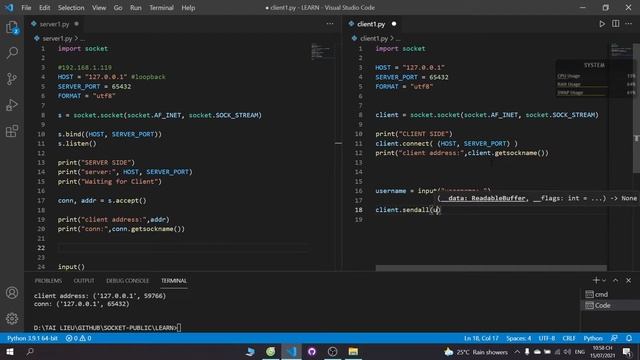Switch to the client1.py editor tab
This screenshot has height=360, width=640.
(371, 24)
